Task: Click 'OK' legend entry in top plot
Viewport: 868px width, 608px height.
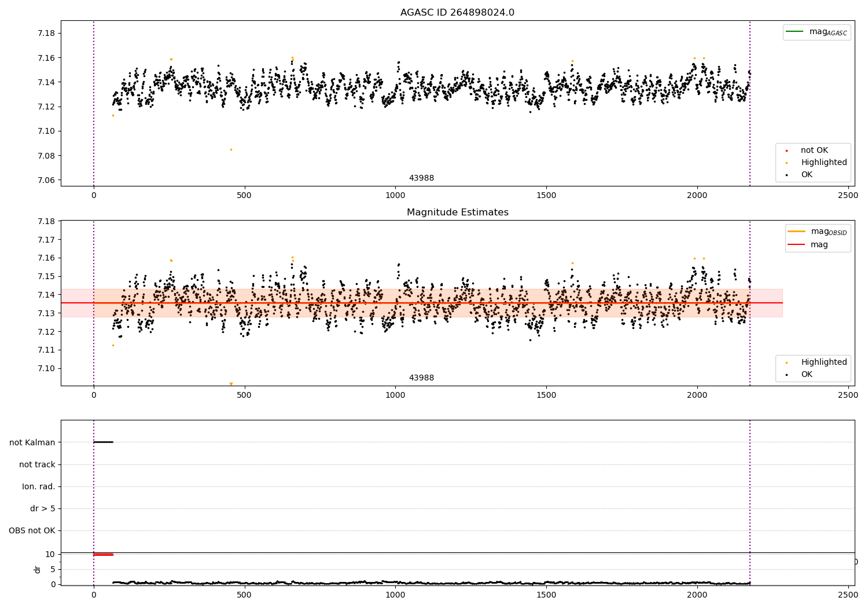Action: (x=806, y=175)
